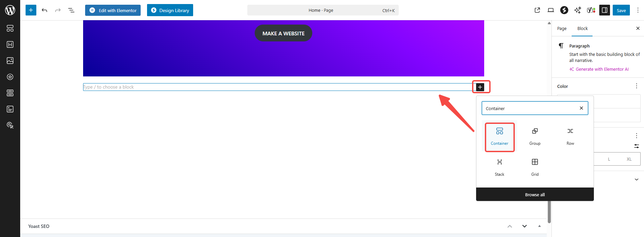Image resolution: width=644 pixels, height=237 pixels.
Task: Click the WordPress logo icon
Action: [x=10, y=10]
